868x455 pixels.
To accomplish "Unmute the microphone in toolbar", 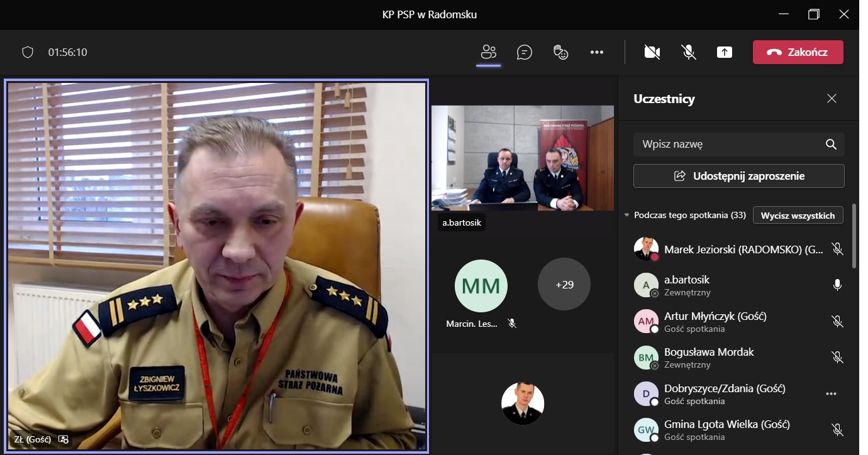I will pyautogui.click(x=689, y=52).
